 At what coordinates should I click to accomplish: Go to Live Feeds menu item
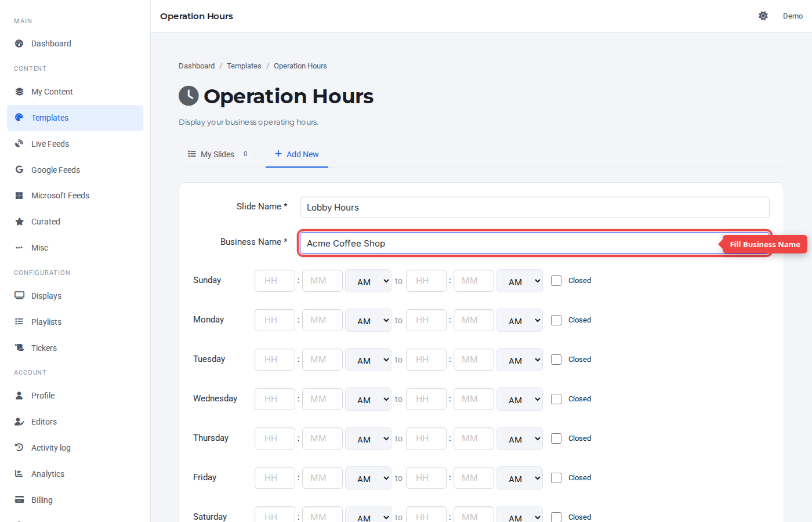coord(75,144)
